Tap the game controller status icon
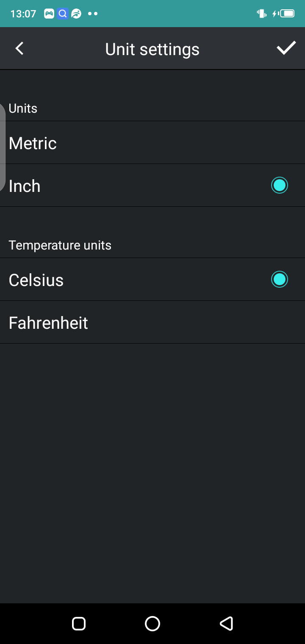This screenshot has height=644, width=305. click(x=49, y=14)
